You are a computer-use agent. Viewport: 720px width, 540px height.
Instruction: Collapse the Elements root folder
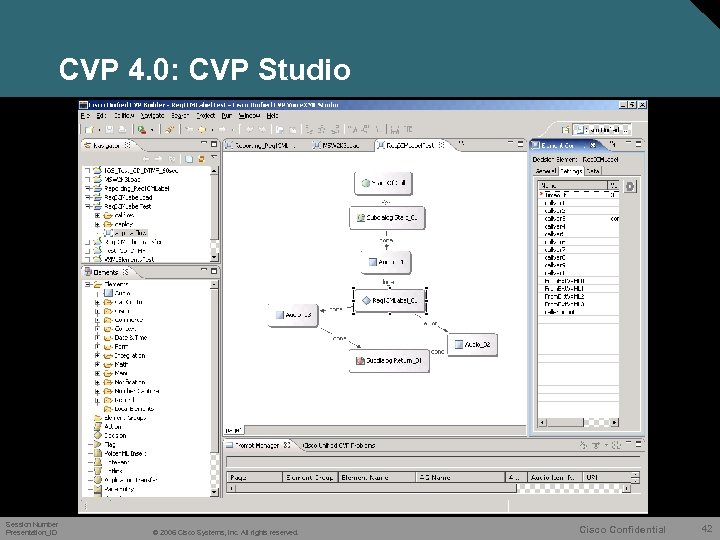click(x=88, y=284)
